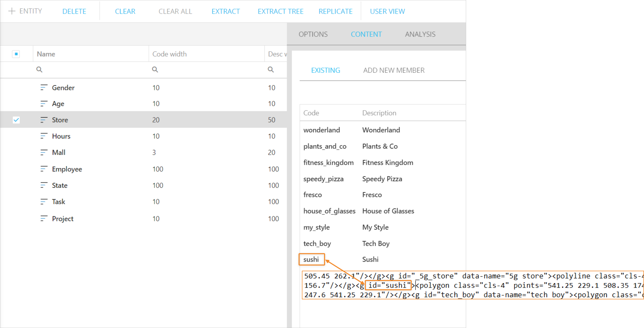Viewport: 644px width, 328px height.
Task: Select the Age entity row
Action: pos(143,103)
